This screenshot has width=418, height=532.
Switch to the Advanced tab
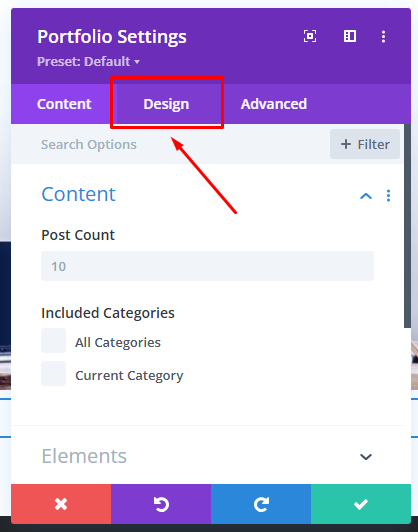click(274, 104)
